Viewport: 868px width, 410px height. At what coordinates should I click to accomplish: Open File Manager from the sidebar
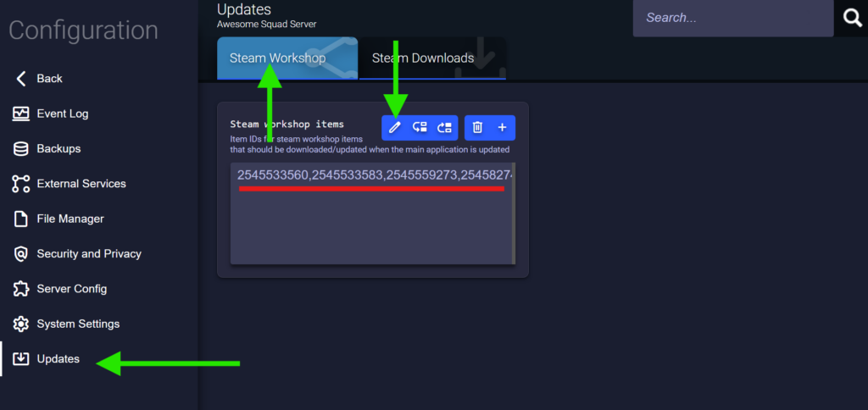pyautogui.click(x=70, y=219)
